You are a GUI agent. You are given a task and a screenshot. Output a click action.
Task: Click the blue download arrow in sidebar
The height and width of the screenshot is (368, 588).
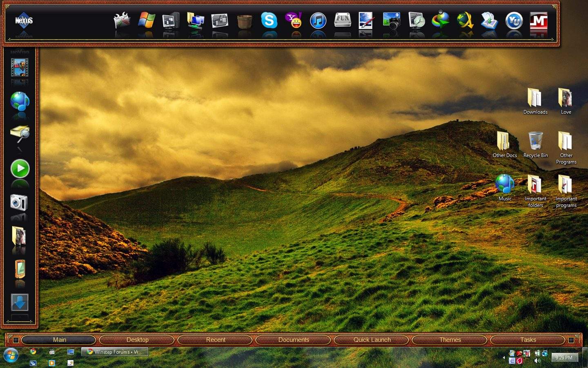pyautogui.click(x=20, y=303)
